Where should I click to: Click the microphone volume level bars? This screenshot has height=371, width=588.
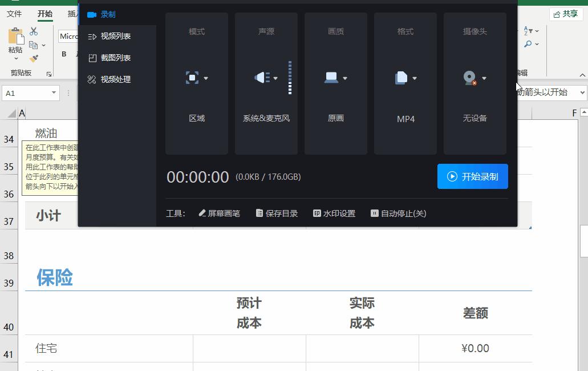(x=290, y=76)
